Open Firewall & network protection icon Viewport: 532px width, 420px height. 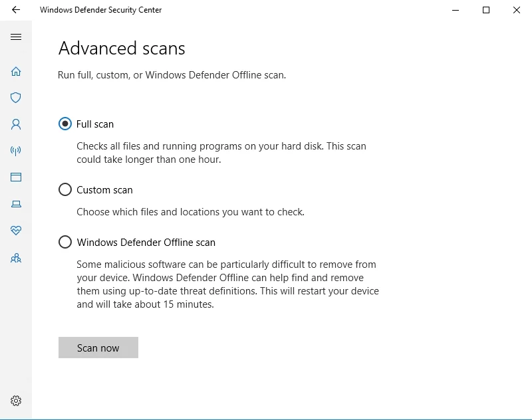click(16, 151)
